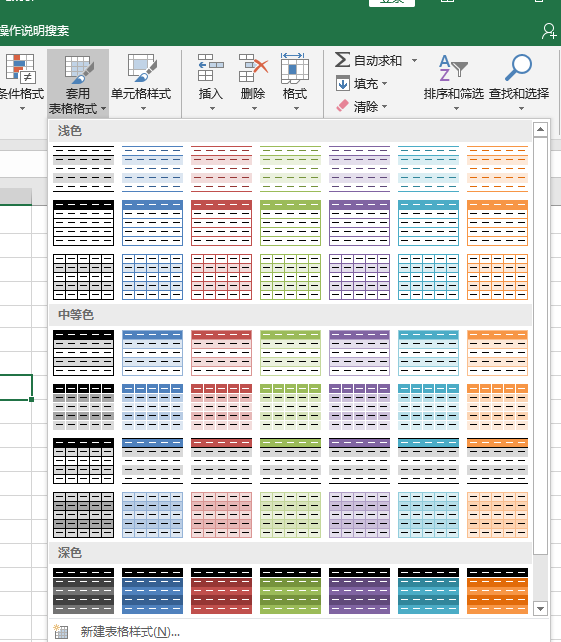The height and width of the screenshot is (642, 561).
Task: Click the 删除 delete cells icon
Action: tap(253, 68)
